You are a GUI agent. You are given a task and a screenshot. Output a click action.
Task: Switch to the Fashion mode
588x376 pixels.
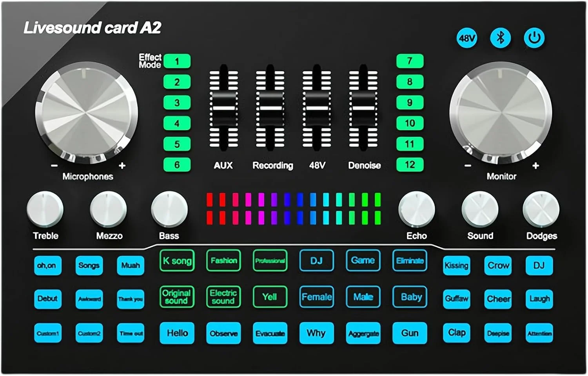tap(223, 260)
